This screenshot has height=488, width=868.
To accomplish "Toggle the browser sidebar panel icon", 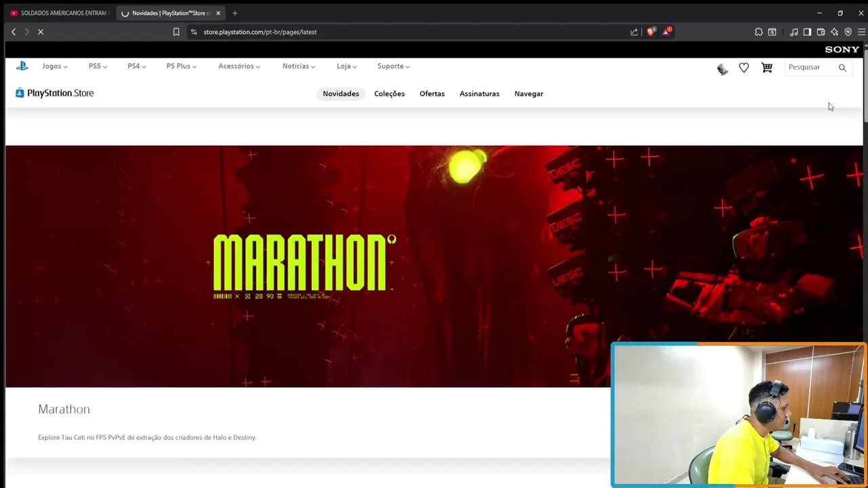I will tap(807, 32).
